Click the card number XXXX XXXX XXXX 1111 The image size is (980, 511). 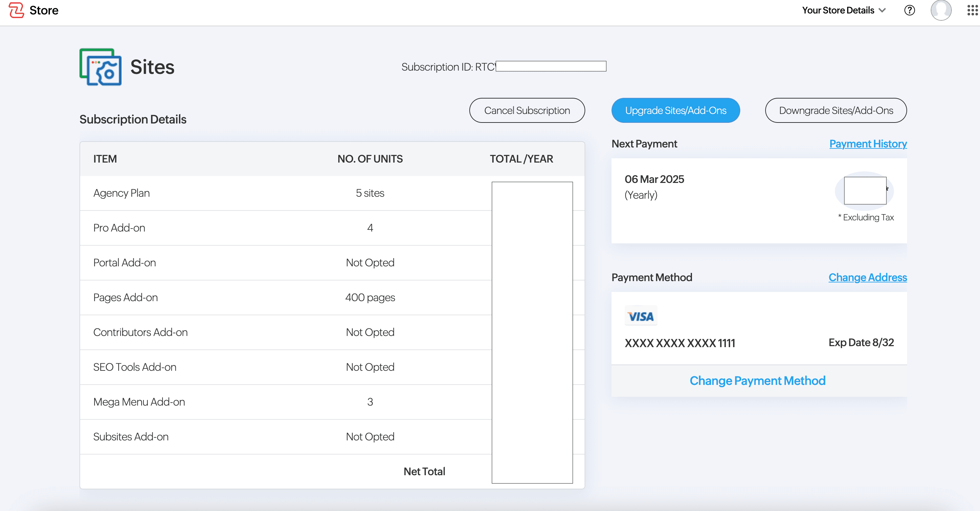pos(679,343)
